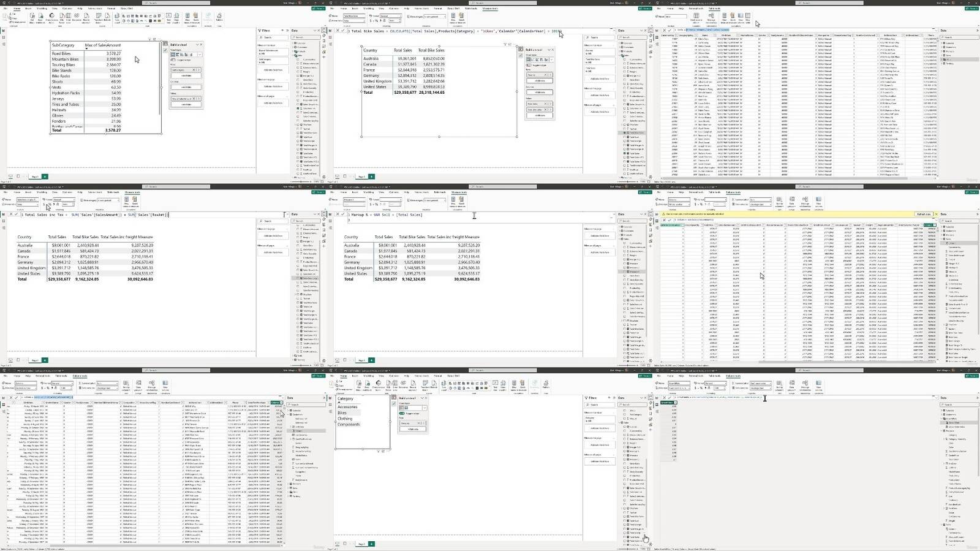Select Components in the Category slicer
The height and width of the screenshot is (551, 980).
(349, 424)
